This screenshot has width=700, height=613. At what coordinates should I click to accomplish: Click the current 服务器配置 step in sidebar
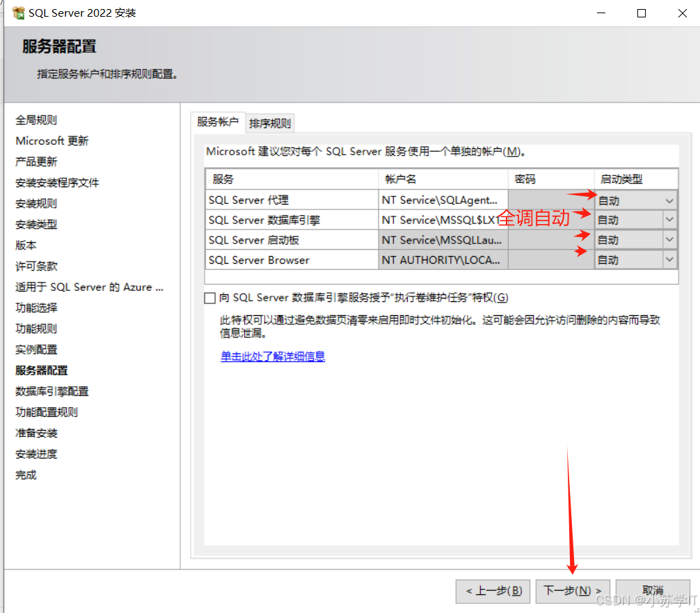point(42,371)
